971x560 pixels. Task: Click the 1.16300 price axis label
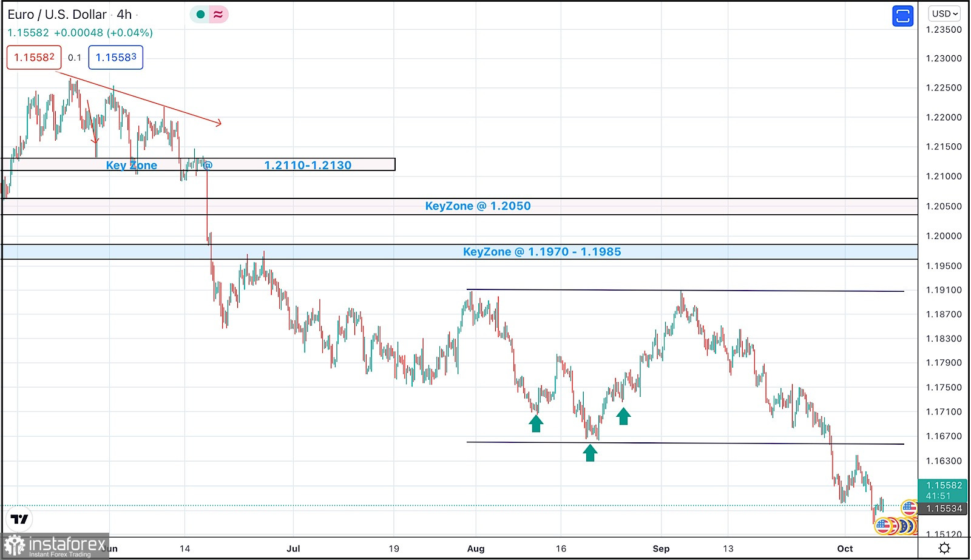tap(944, 461)
